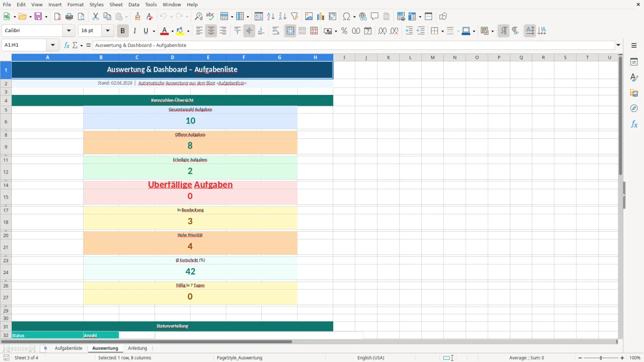Click the Merge and Center Cells icon
Image resolution: width=644 pixels, height=362 pixels.
[x=290, y=31]
